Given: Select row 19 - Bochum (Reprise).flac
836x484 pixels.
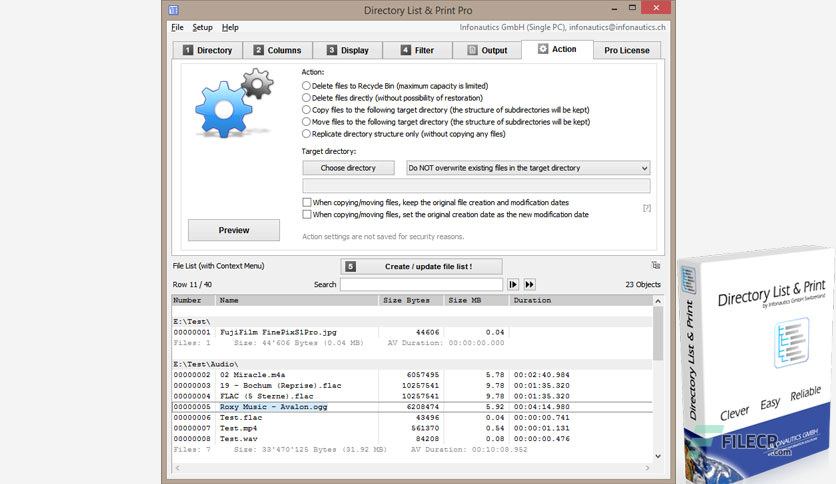Looking at the screenshot, I should pos(412,385).
